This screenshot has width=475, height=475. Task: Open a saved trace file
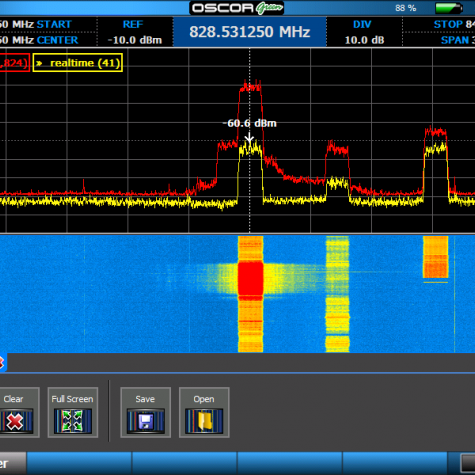pyautogui.click(x=204, y=412)
